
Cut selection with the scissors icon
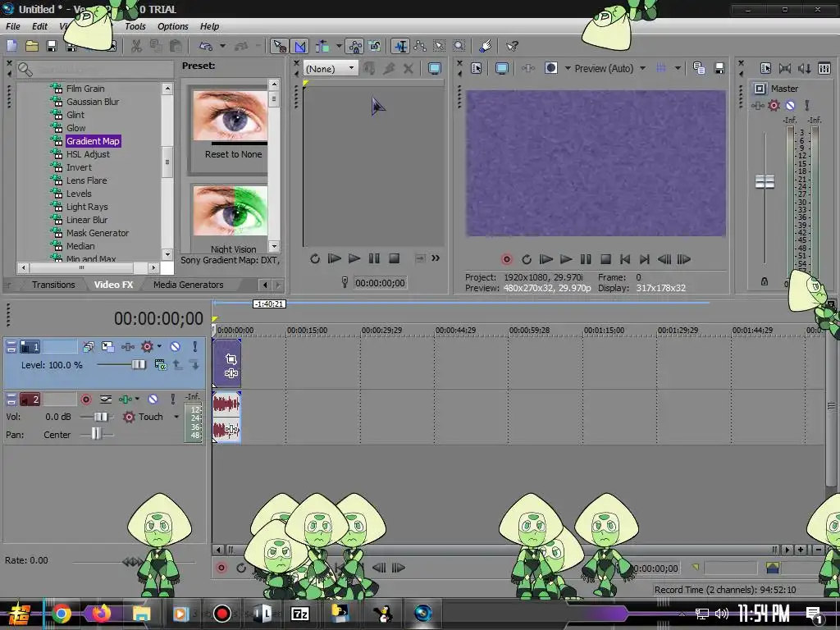point(137,46)
